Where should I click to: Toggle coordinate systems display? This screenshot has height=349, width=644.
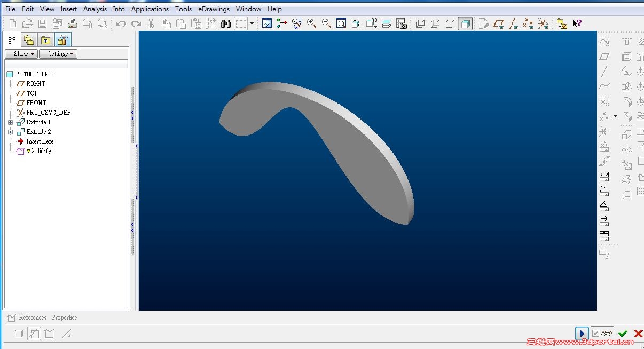pos(544,23)
